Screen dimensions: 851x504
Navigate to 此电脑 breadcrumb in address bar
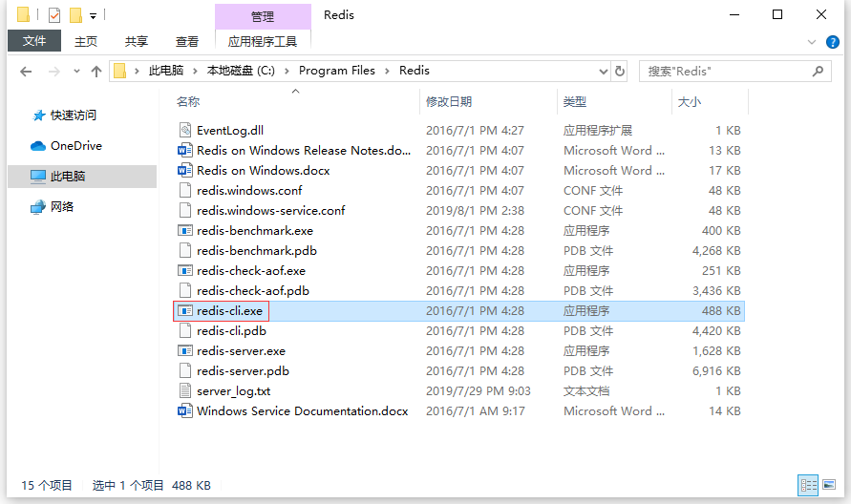pyautogui.click(x=166, y=71)
